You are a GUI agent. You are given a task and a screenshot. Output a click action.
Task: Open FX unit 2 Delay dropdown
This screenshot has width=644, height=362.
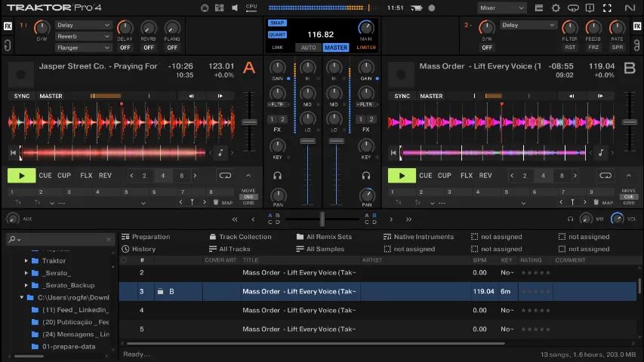(528, 25)
